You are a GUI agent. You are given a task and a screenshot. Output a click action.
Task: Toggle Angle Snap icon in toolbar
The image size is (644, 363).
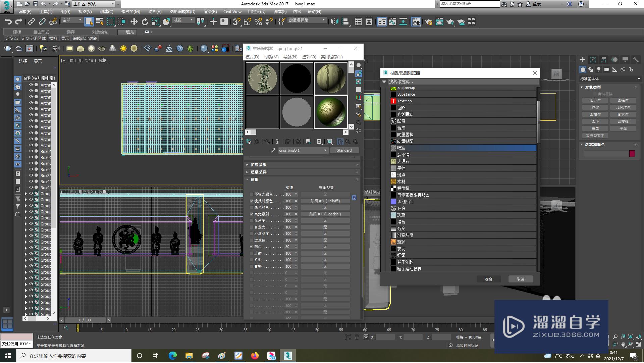point(248,22)
